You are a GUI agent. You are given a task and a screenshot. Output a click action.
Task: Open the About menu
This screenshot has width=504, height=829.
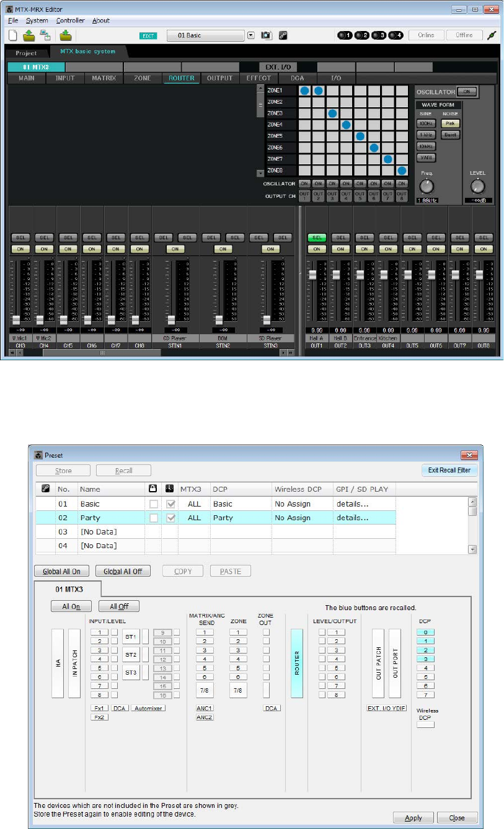click(x=100, y=20)
